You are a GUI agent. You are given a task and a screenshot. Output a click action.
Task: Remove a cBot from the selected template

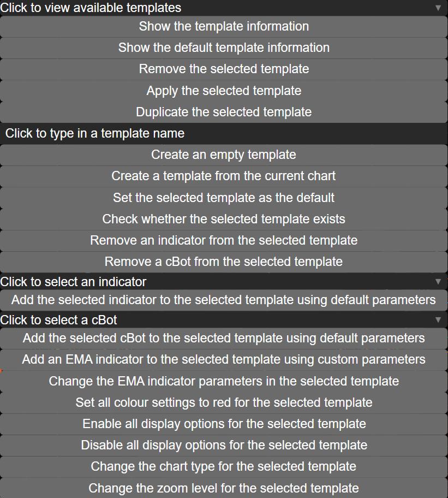224,262
